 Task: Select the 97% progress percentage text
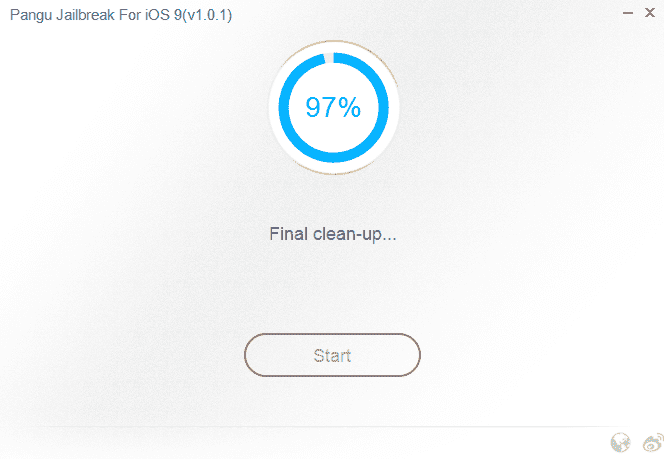click(x=333, y=107)
